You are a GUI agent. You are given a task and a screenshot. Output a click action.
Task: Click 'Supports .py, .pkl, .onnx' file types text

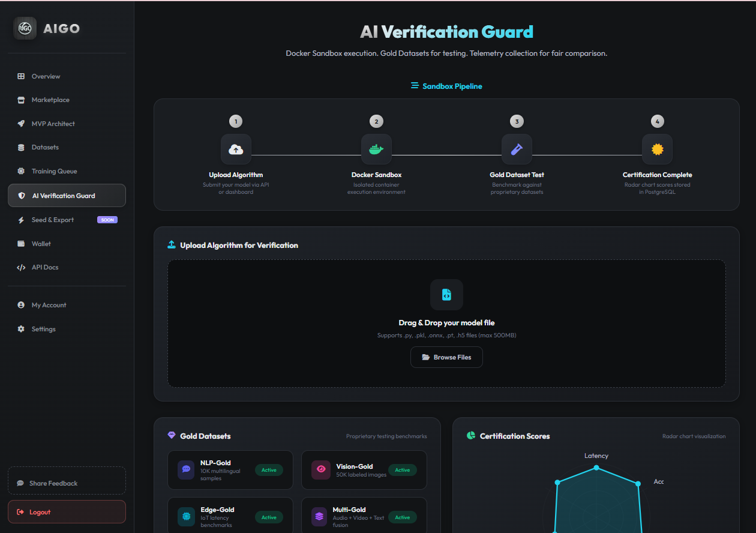click(446, 335)
